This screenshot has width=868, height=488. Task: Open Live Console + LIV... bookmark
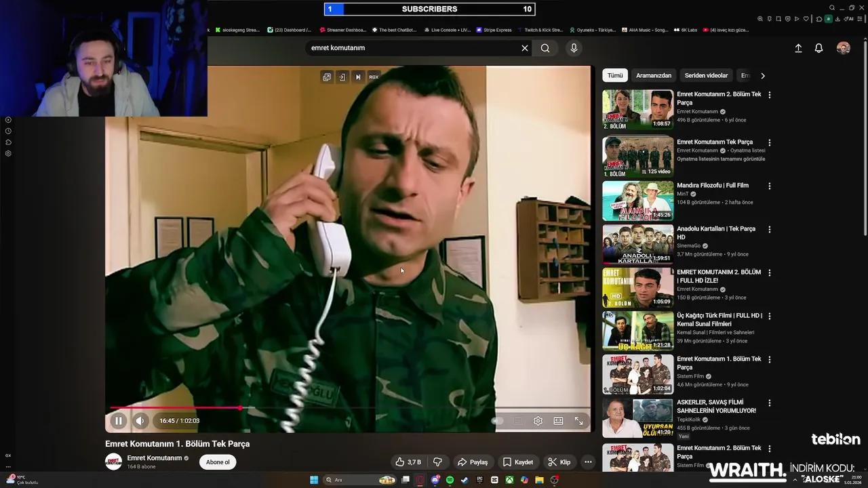(447, 30)
